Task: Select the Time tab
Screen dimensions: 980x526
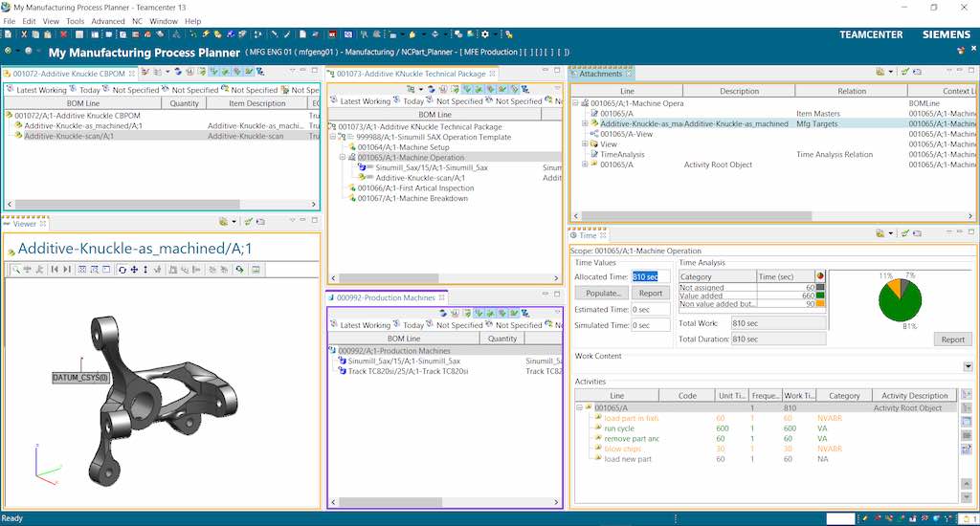Action: point(588,235)
